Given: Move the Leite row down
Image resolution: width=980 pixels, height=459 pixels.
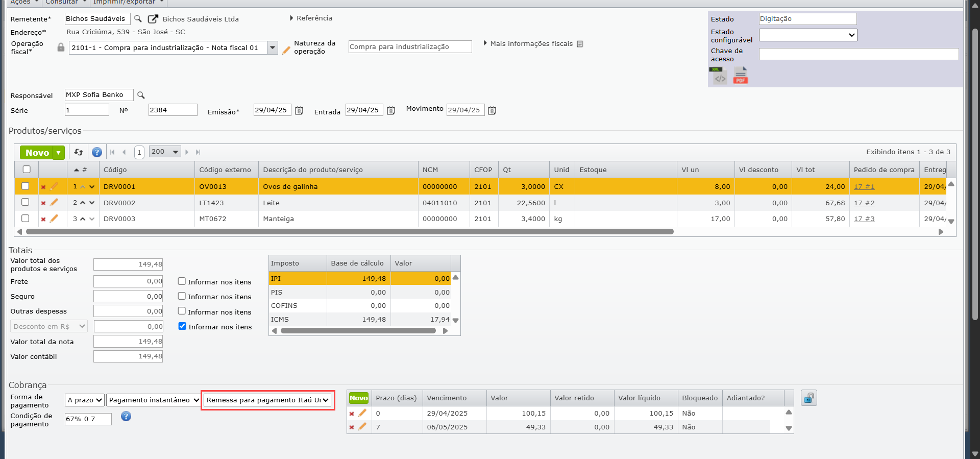Looking at the screenshot, I should pos(92,203).
